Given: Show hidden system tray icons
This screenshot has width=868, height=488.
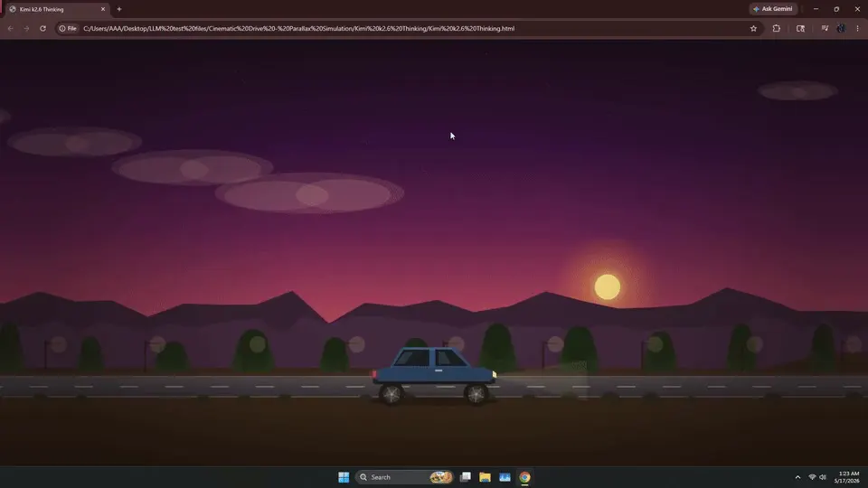Looking at the screenshot, I should (x=797, y=477).
